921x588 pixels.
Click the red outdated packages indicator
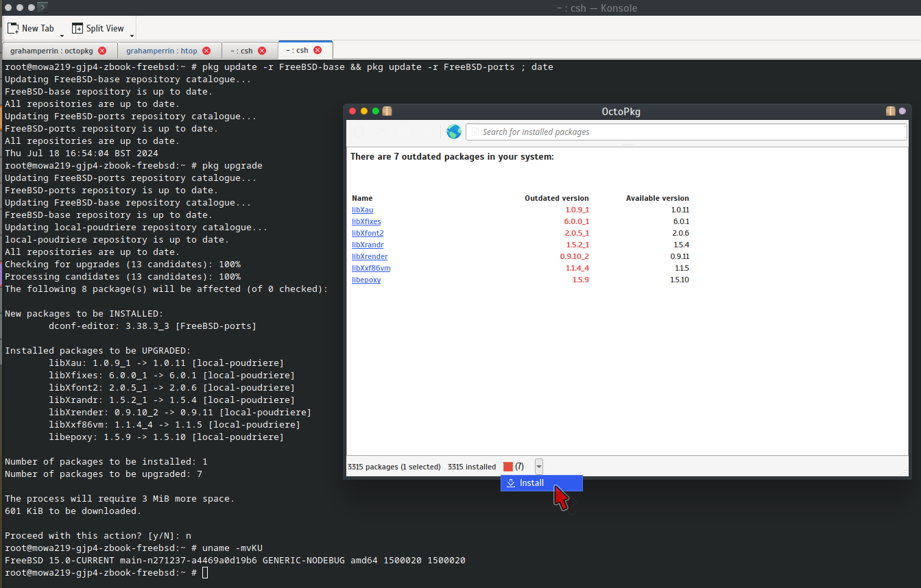[508, 467]
